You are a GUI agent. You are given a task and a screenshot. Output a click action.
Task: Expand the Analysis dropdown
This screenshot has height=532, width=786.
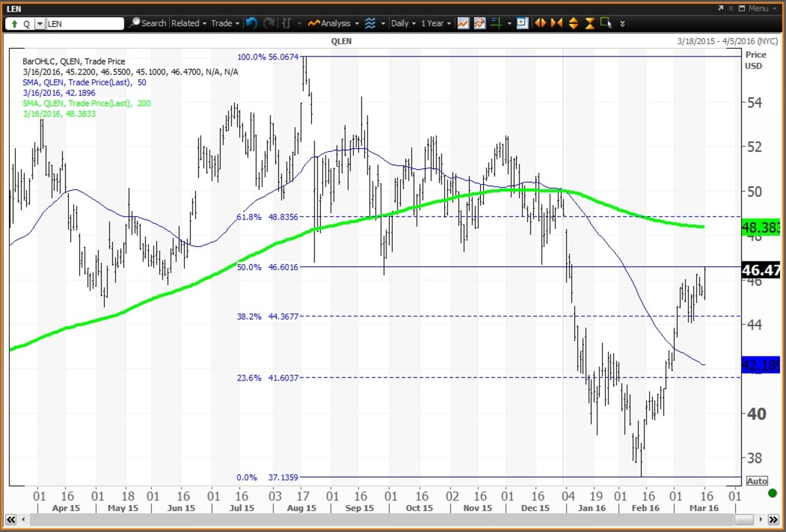point(334,23)
